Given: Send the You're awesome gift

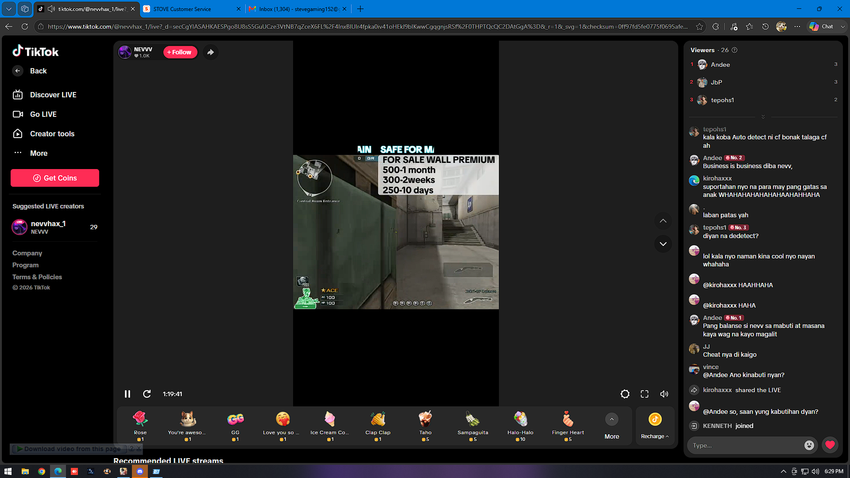Looking at the screenshot, I should click(187, 425).
